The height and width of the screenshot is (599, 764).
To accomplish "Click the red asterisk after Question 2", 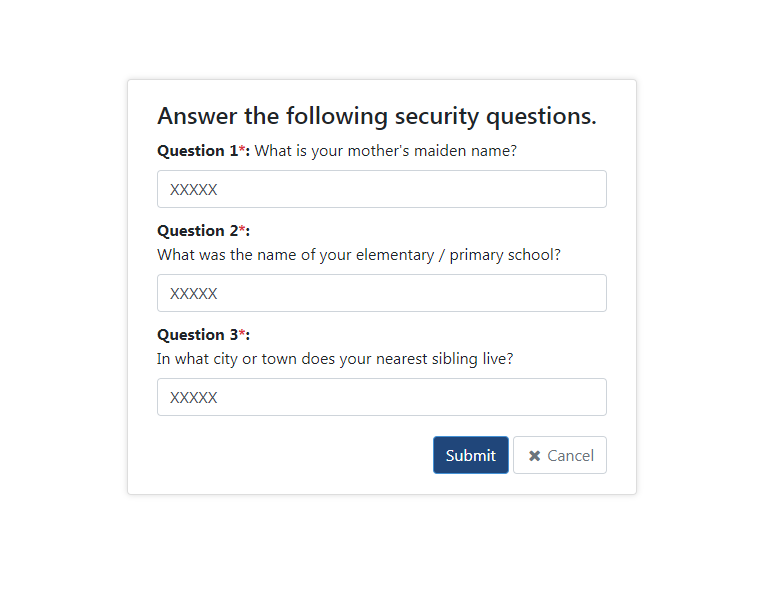I will (242, 229).
